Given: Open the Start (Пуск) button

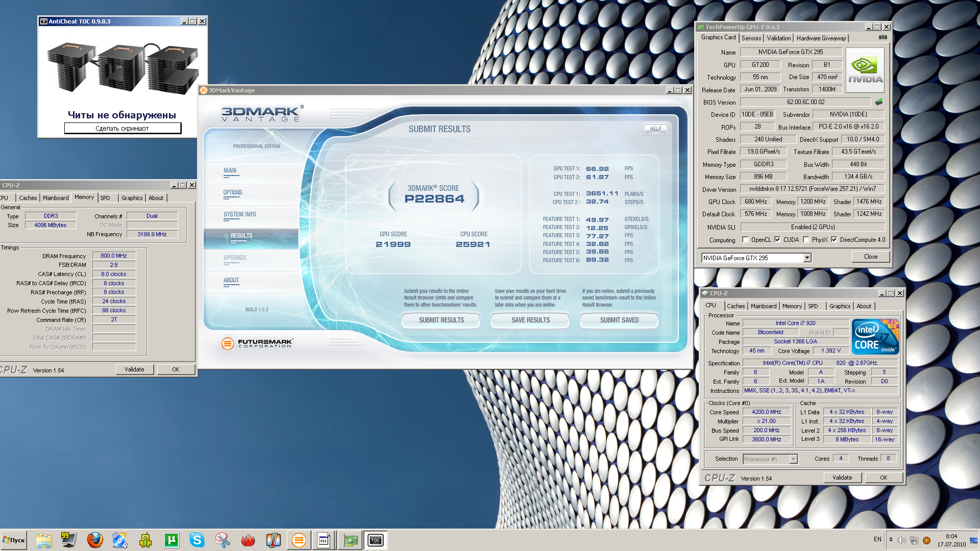Looking at the screenshot, I should [x=14, y=540].
